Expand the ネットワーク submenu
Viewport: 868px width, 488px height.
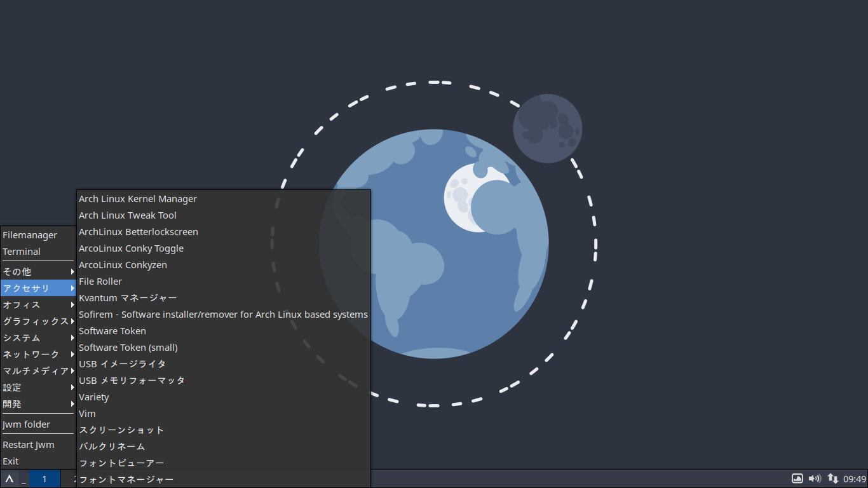(x=38, y=355)
